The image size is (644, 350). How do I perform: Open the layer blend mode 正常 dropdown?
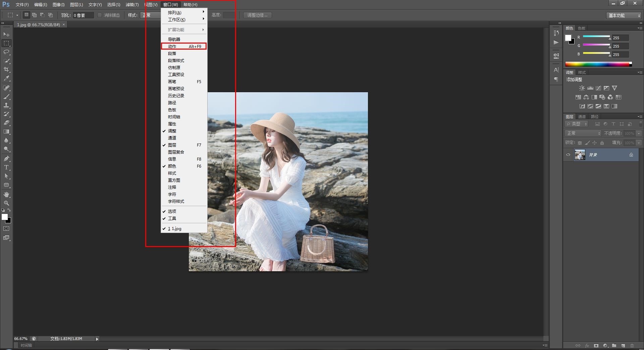pyautogui.click(x=583, y=133)
